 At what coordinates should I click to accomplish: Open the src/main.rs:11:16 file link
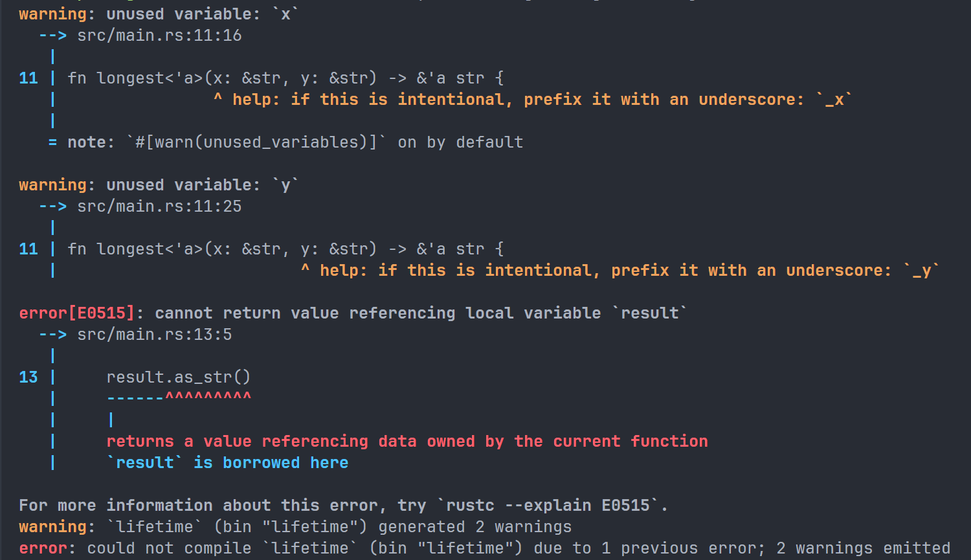click(x=159, y=36)
